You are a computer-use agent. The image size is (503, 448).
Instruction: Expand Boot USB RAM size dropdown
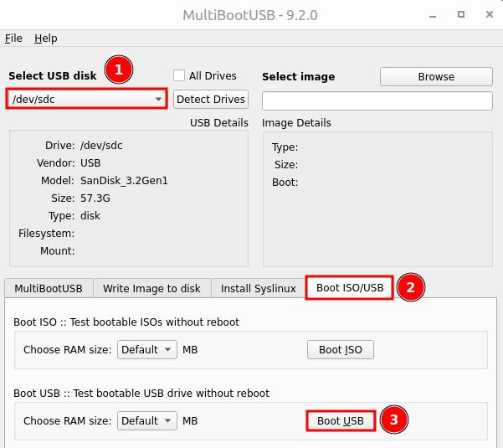pos(147,420)
